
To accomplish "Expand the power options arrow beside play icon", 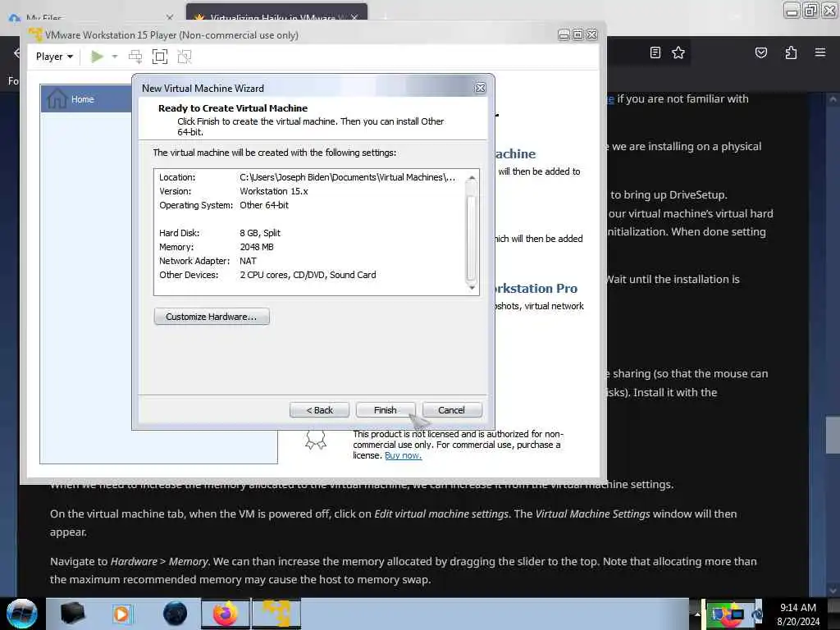I will tap(115, 57).
